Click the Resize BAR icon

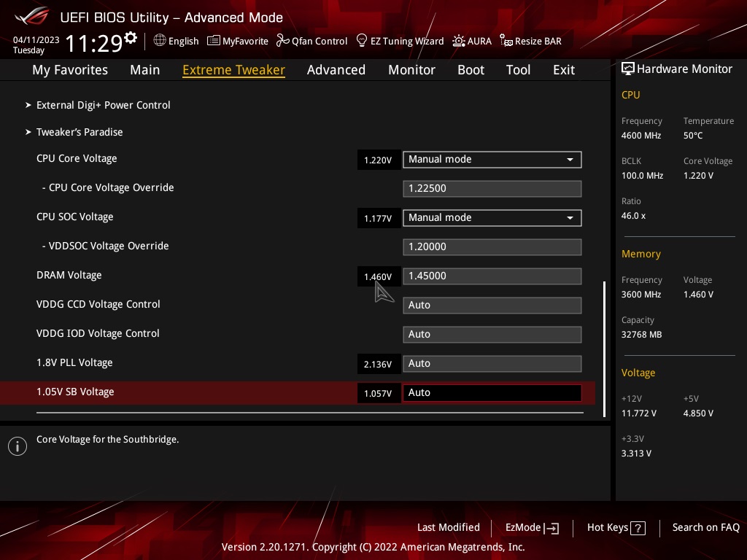click(x=506, y=41)
